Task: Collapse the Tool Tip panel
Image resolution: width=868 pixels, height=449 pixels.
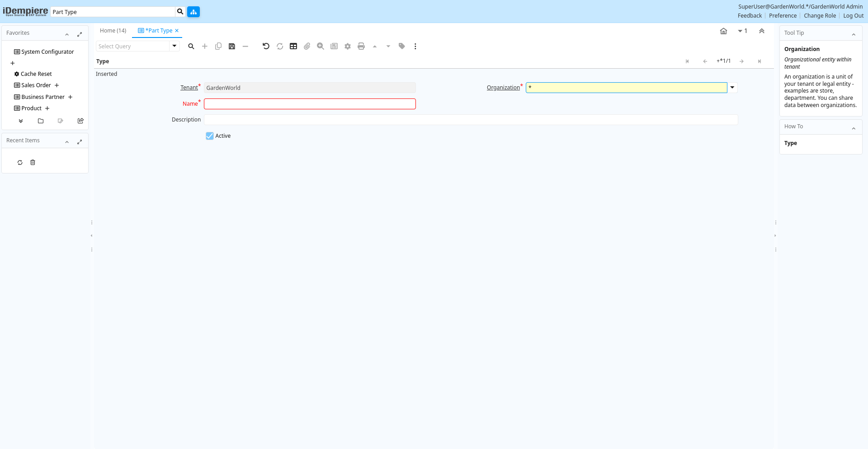Action: pyautogui.click(x=854, y=34)
